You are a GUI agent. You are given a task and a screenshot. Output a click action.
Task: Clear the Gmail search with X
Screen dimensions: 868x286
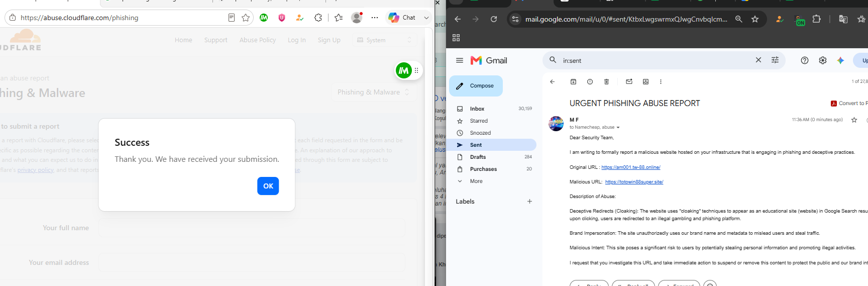pos(758,60)
